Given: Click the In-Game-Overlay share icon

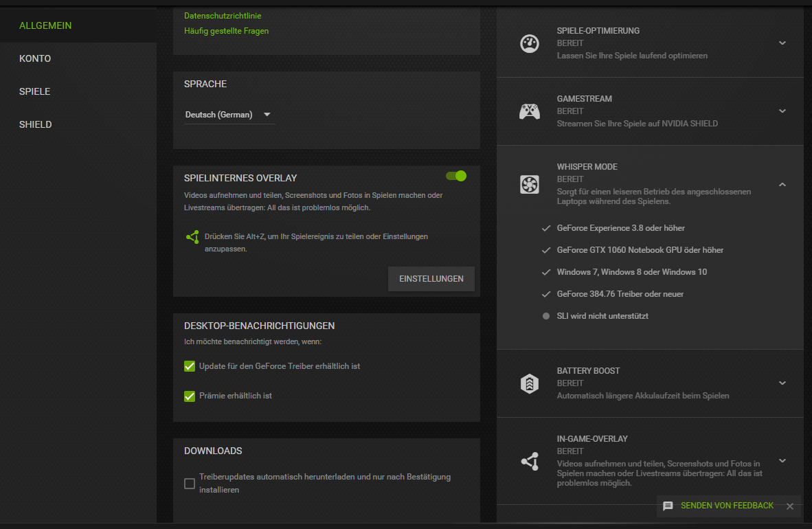Looking at the screenshot, I should click(529, 461).
